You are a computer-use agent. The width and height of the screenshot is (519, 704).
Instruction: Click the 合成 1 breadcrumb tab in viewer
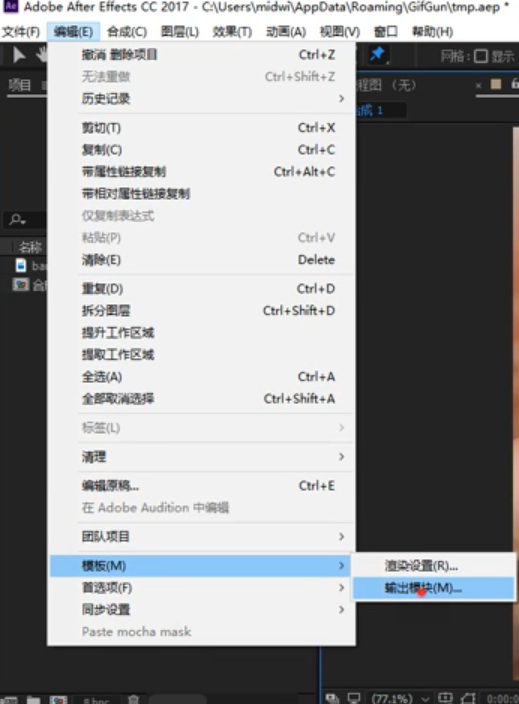(x=380, y=110)
